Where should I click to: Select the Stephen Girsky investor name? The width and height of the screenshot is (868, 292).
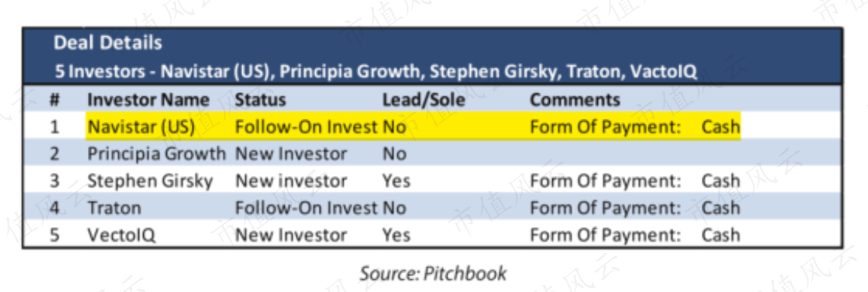pyautogui.click(x=150, y=181)
